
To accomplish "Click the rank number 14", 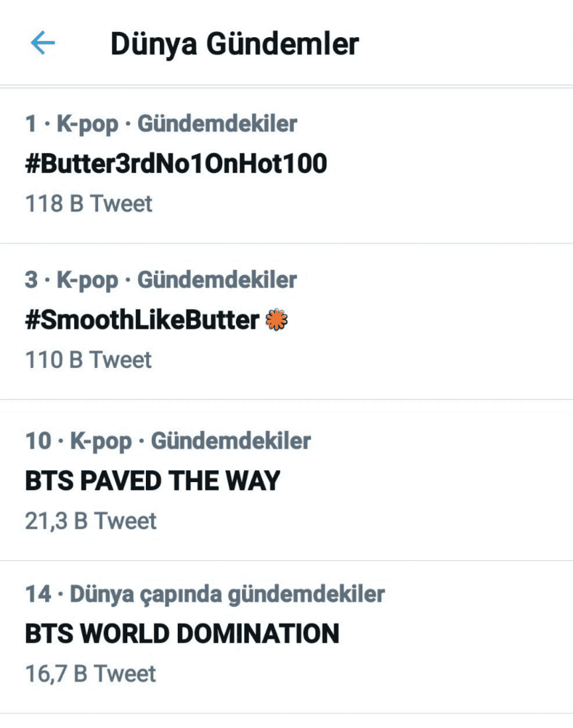I will click(x=38, y=594).
